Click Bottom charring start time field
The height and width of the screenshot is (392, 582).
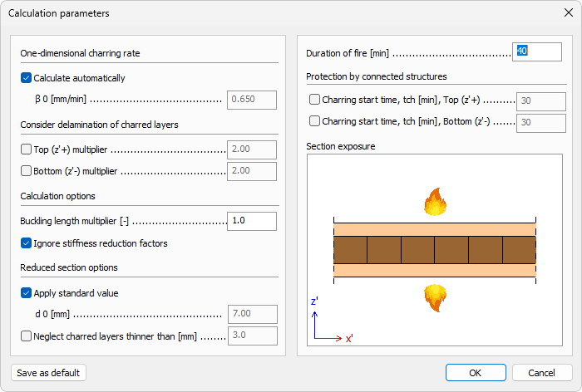[540, 123]
